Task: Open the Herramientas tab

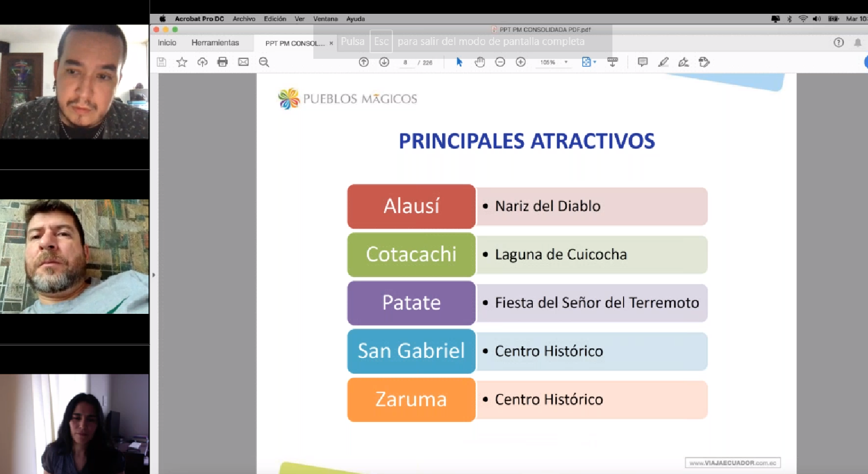Action: [215, 42]
